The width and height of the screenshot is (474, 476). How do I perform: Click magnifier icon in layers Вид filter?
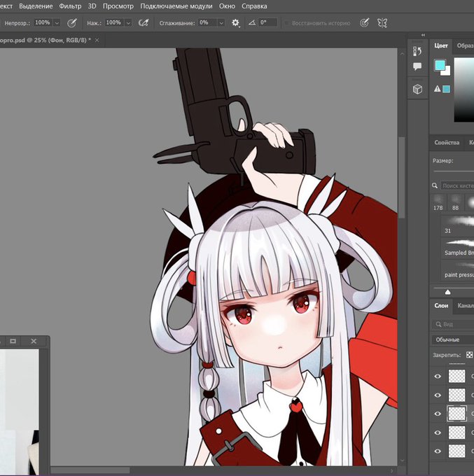click(x=438, y=324)
